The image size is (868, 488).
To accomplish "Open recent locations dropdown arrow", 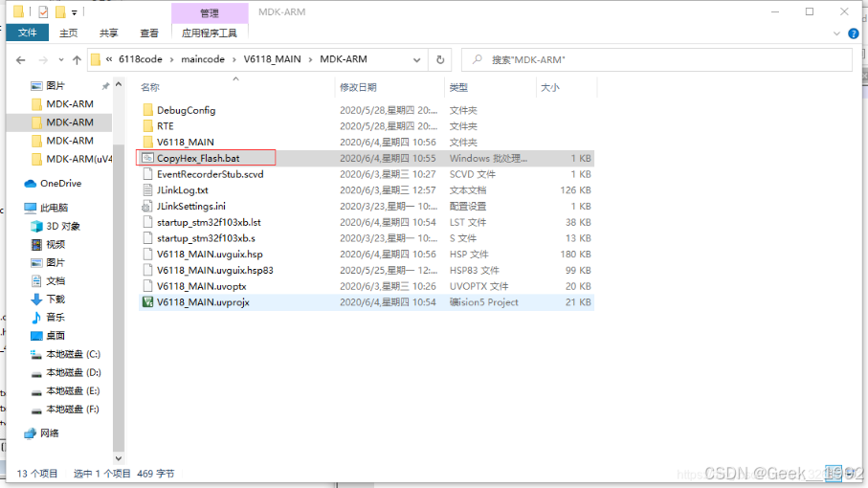I will tap(60, 59).
